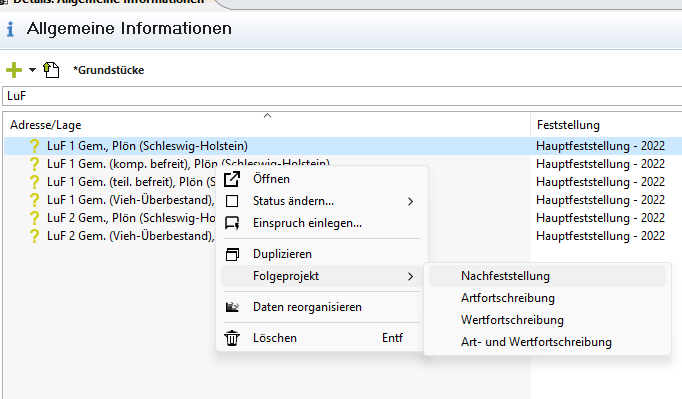682x399 pixels.
Task: Select Nachfeststellung in the Folgeprojekt submenu
Action: coord(547,276)
